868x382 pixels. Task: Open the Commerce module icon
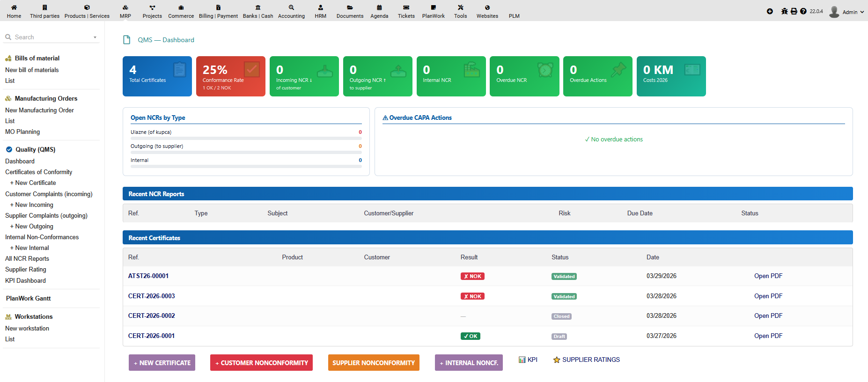181,7
